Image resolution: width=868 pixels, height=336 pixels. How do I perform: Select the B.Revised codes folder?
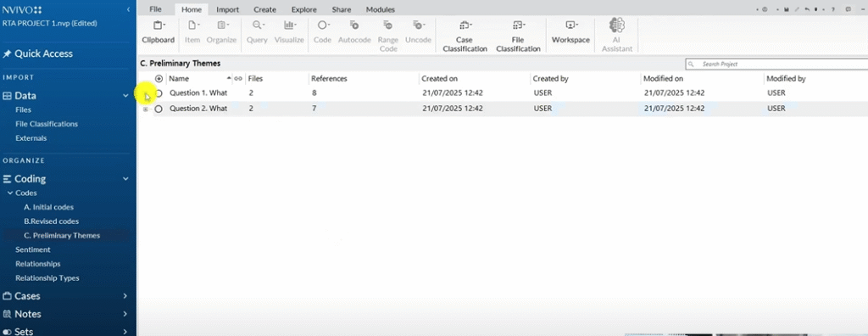(51, 221)
